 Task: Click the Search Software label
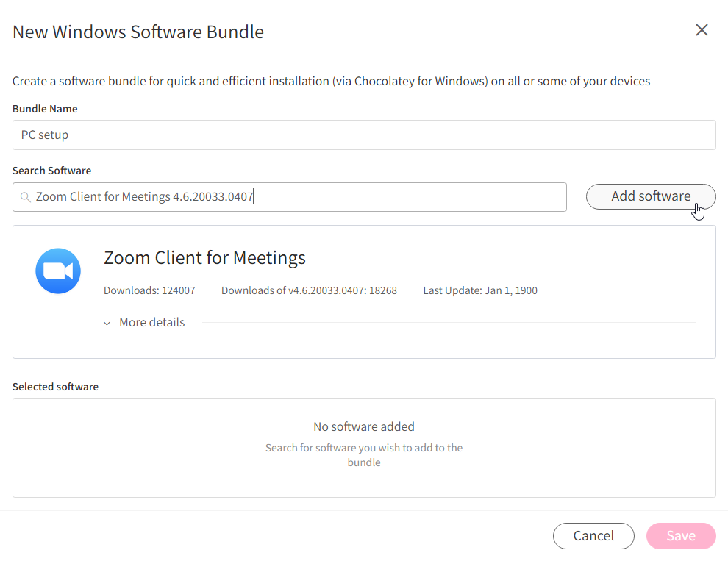tap(51, 171)
